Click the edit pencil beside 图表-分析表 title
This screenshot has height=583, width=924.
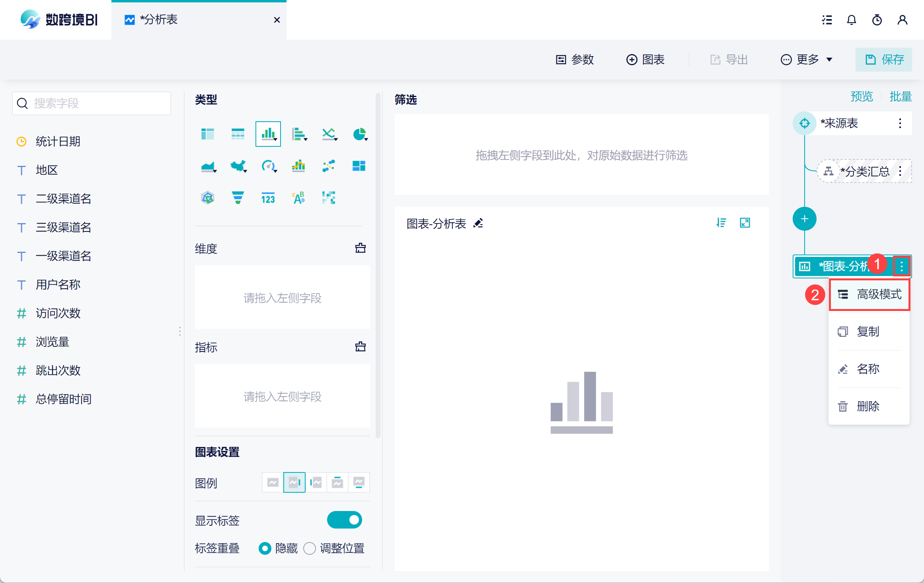[x=478, y=223]
